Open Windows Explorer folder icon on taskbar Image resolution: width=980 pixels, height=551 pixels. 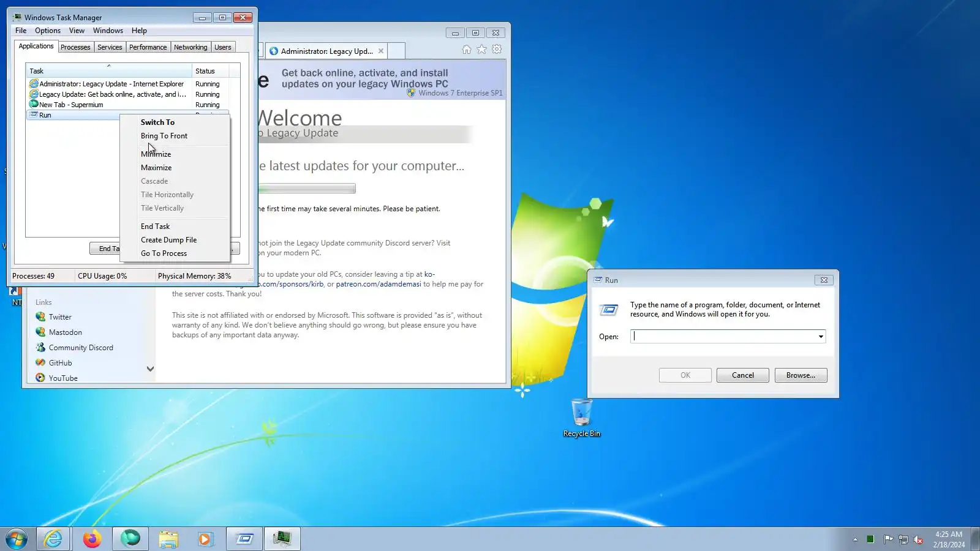(x=168, y=539)
